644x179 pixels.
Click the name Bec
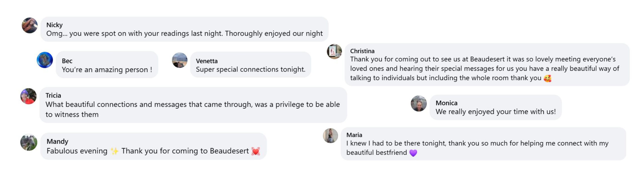coord(67,61)
